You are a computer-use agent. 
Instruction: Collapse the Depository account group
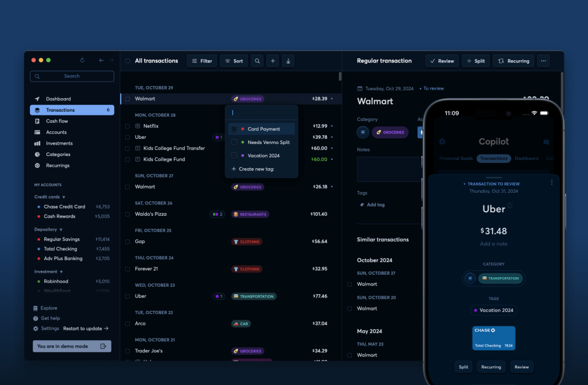61,230
